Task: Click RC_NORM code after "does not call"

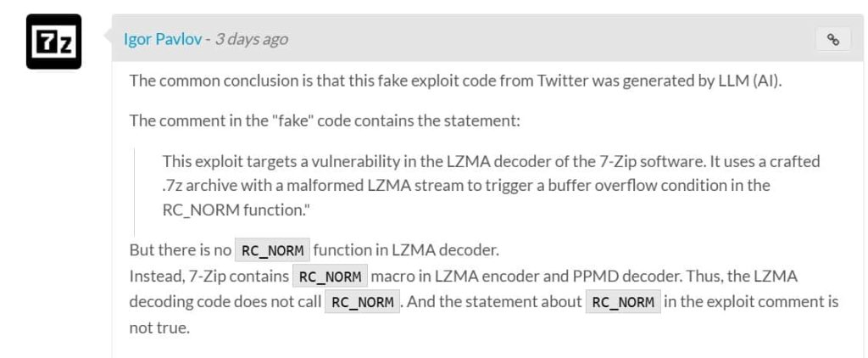Action: (x=362, y=303)
